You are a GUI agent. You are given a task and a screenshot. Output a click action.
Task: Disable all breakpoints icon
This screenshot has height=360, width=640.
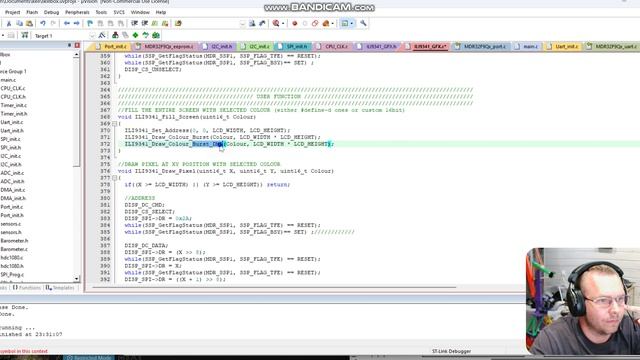(x=315, y=24)
